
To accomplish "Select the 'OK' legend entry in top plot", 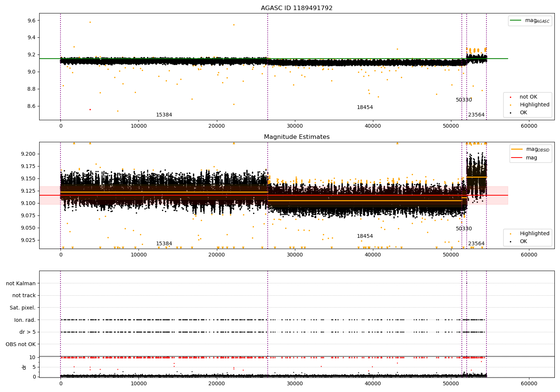I will (523, 113).
